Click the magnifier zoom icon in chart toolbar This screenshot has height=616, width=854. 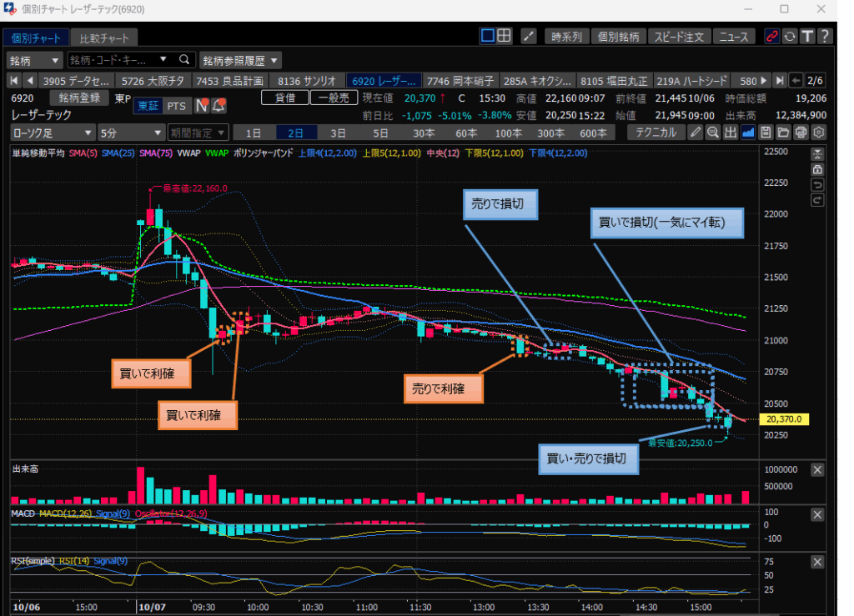click(x=712, y=133)
